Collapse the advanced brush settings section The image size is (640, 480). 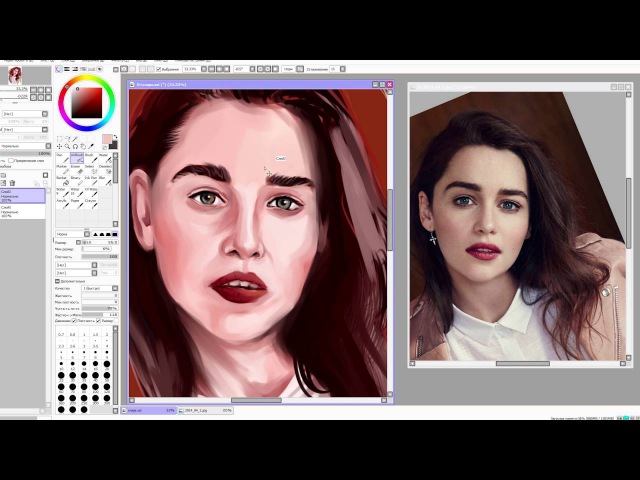click(x=58, y=281)
